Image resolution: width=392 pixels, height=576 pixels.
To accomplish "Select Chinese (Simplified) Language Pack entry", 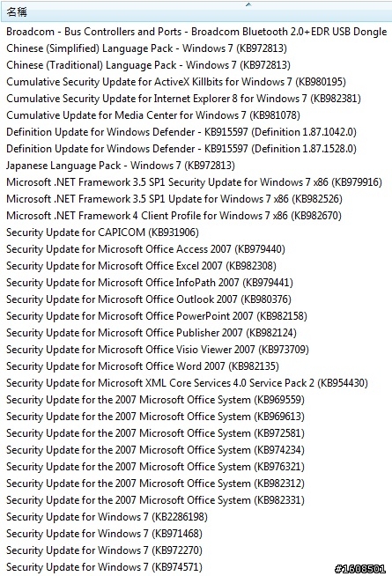I will (x=146, y=48).
